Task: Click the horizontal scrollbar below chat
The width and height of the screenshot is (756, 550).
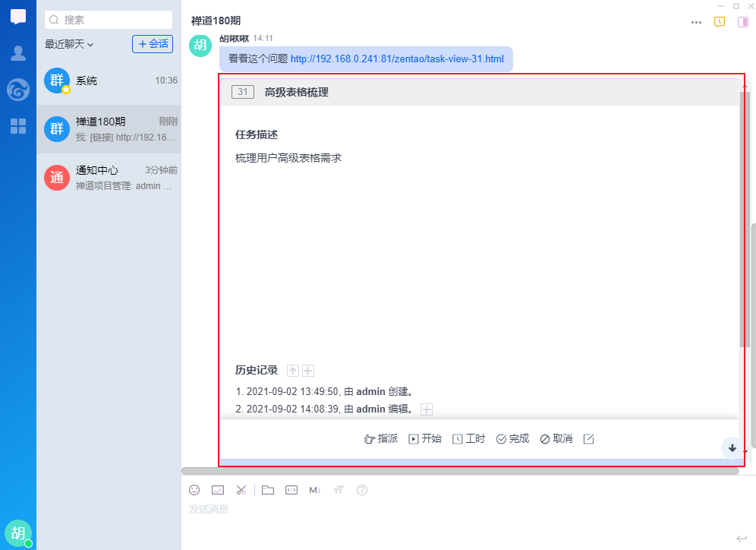Action: click(461, 471)
